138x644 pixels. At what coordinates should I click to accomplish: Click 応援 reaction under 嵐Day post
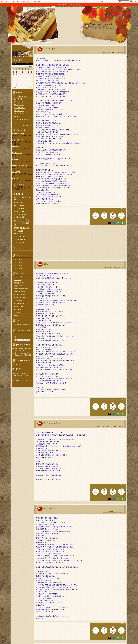(104, 406)
